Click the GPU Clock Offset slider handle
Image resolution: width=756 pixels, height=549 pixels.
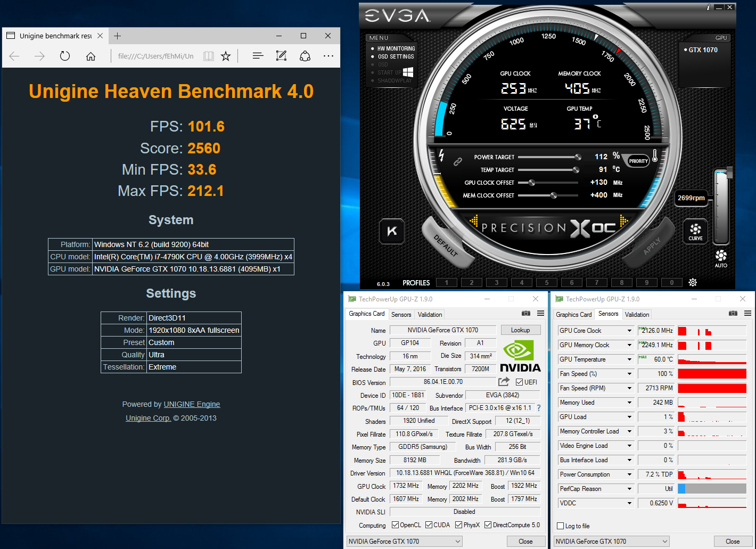click(x=531, y=183)
